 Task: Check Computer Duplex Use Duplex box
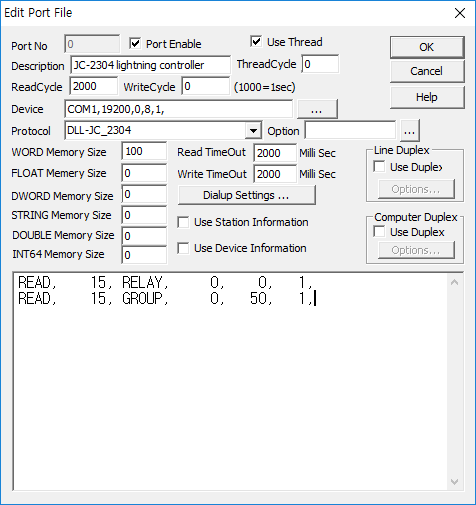pos(379,231)
